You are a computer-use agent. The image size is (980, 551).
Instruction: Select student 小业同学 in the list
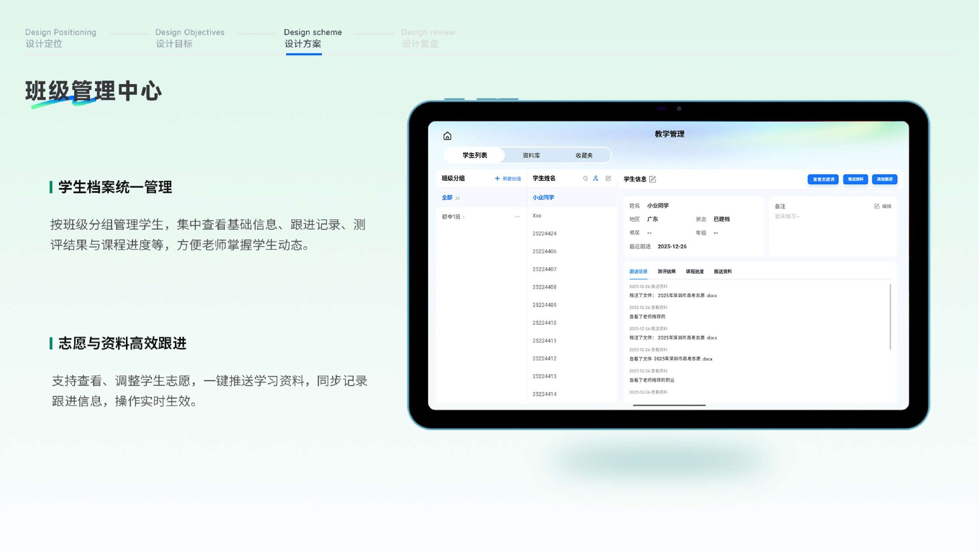(572, 198)
